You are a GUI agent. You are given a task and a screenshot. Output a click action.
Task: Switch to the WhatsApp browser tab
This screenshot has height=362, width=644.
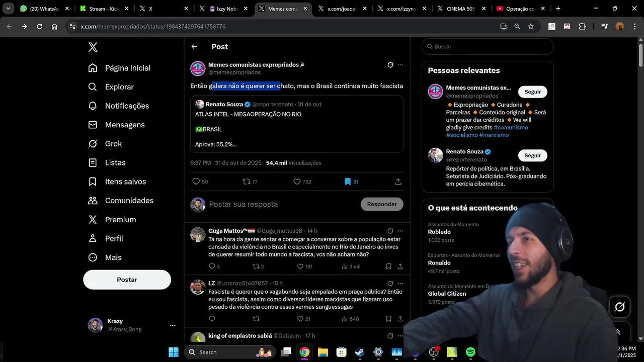coord(43,9)
